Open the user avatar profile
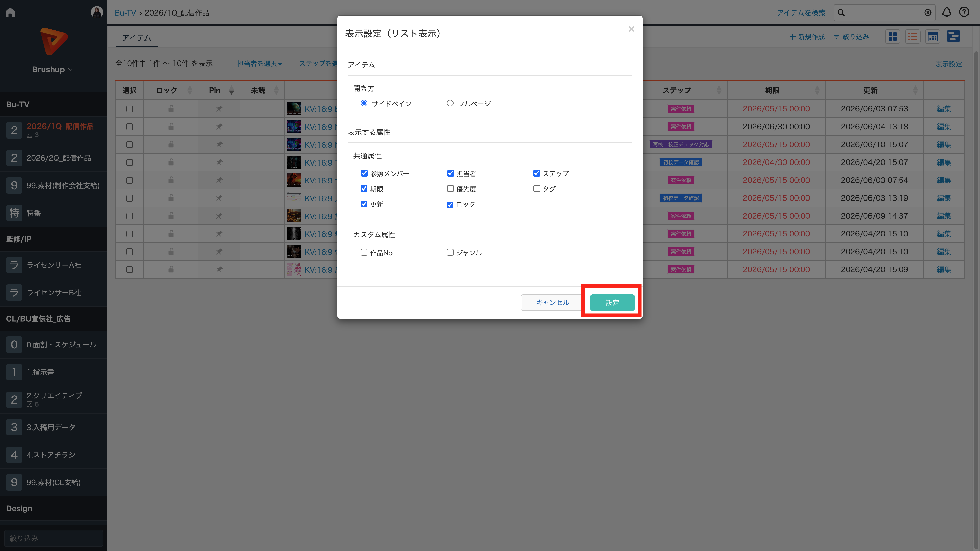980x551 pixels. coord(97,12)
